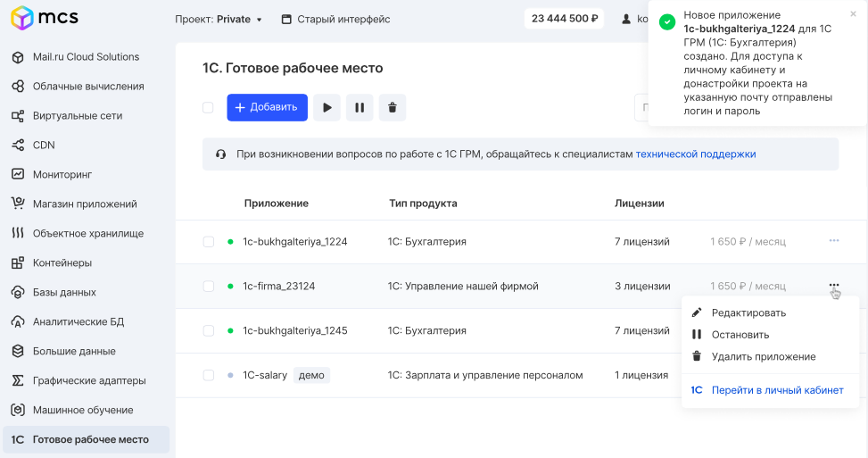Select checkbox for 1C-salary row

pos(209,376)
